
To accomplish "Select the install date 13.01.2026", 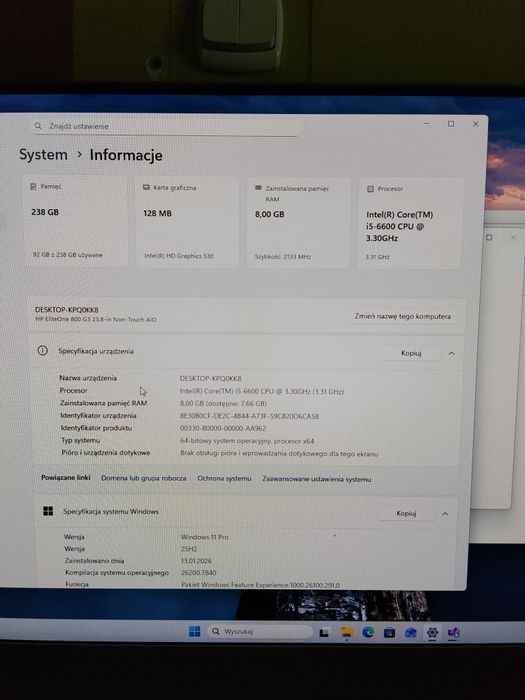I will pyautogui.click(x=196, y=561).
